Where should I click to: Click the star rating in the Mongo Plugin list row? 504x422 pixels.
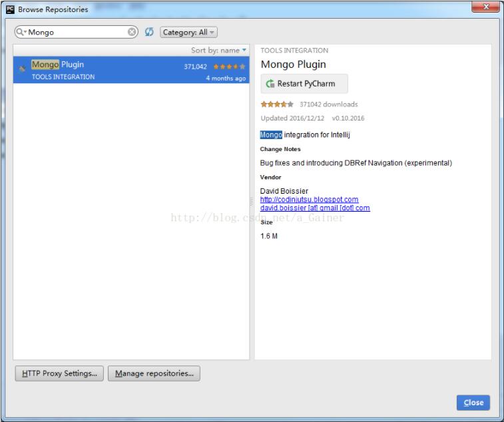(x=230, y=67)
